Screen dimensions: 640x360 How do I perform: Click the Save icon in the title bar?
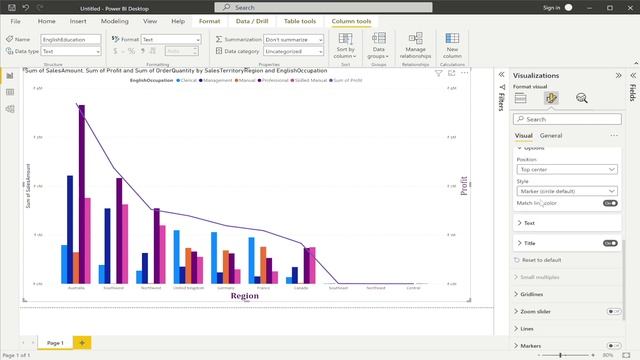[12, 7]
